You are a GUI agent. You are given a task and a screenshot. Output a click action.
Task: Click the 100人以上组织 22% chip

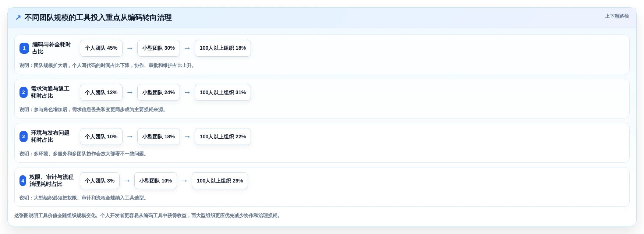[x=223, y=136]
